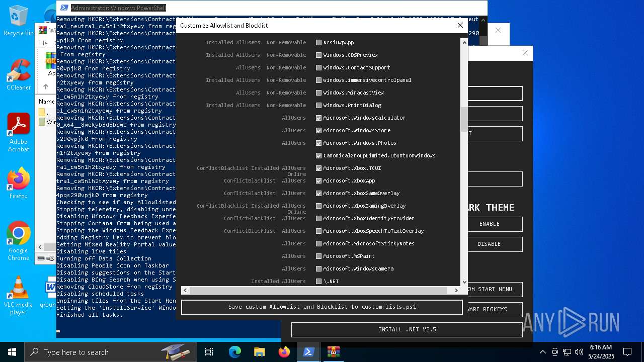Open File menu in WinRAR window
Image resolution: width=644 pixels, height=362 pixels.
pos(43,43)
